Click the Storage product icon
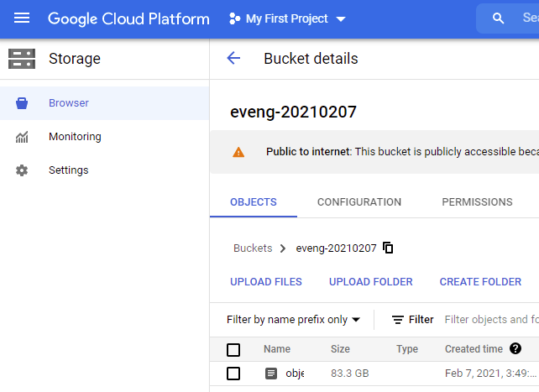This screenshot has height=392, width=539. coord(22,59)
